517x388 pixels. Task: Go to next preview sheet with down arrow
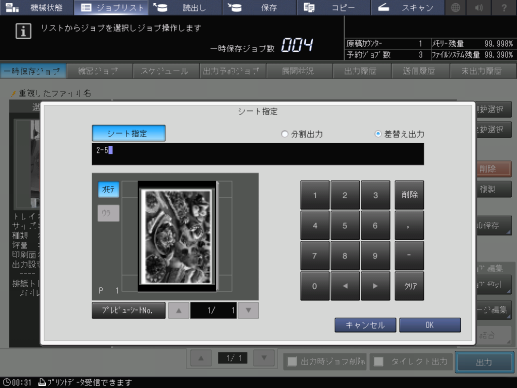click(x=248, y=311)
